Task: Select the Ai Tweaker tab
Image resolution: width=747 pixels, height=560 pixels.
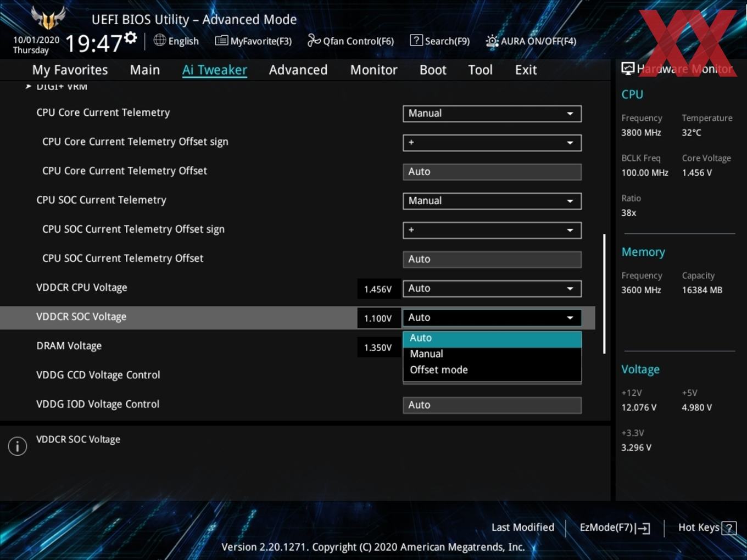Action: coord(215,70)
